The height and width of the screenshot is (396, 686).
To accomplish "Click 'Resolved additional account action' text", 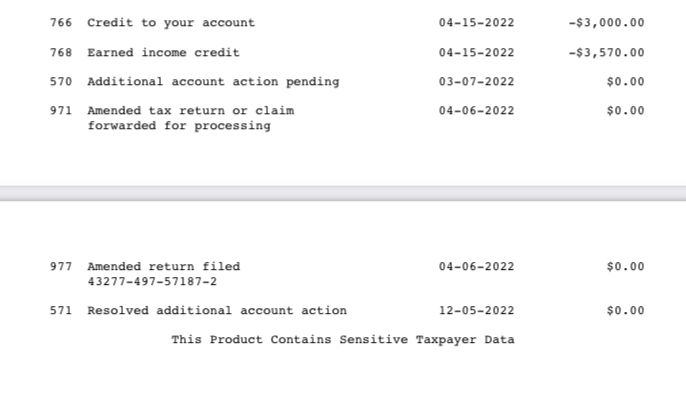I will click(x=217, y=311).
